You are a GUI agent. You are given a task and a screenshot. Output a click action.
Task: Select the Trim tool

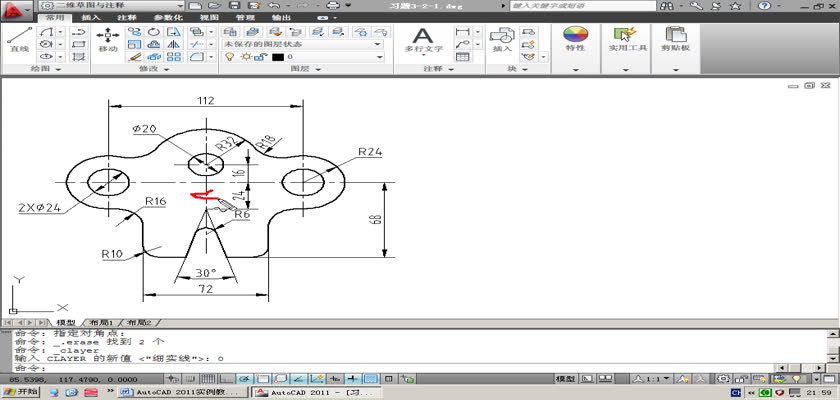click(x=197, y=44)
